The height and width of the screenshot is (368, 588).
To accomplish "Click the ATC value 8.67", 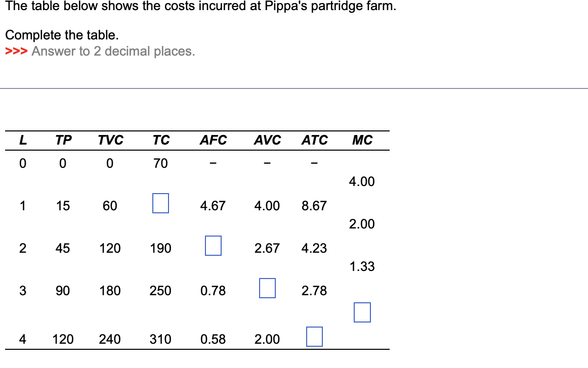I will [x=314, y=206].
